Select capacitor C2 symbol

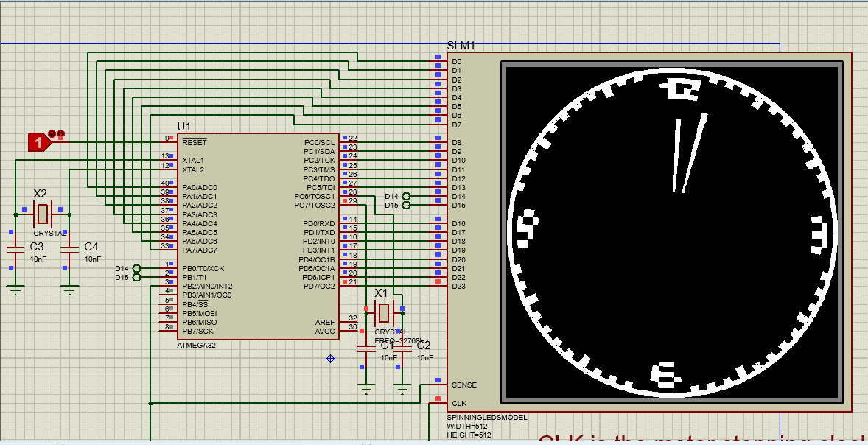pos(402,348)
